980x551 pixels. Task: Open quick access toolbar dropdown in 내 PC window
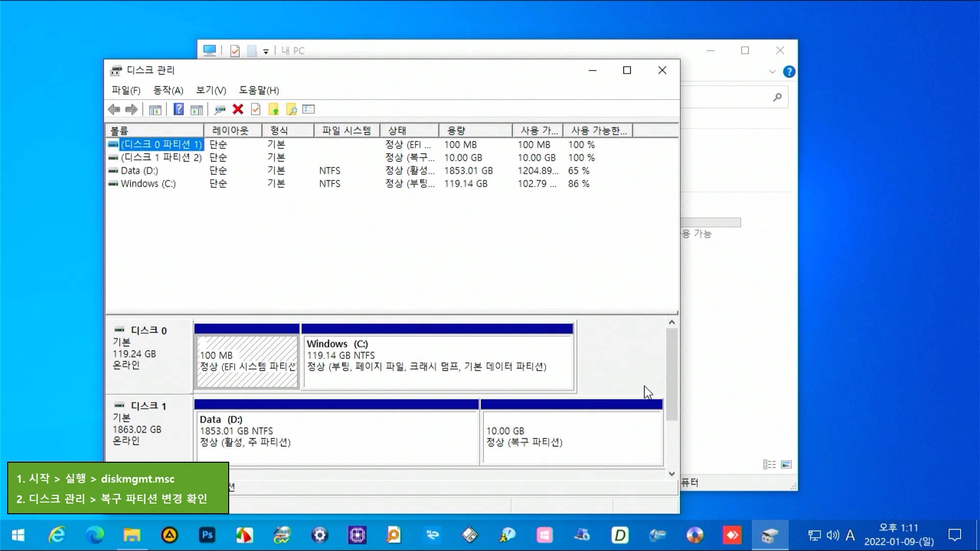266,51
